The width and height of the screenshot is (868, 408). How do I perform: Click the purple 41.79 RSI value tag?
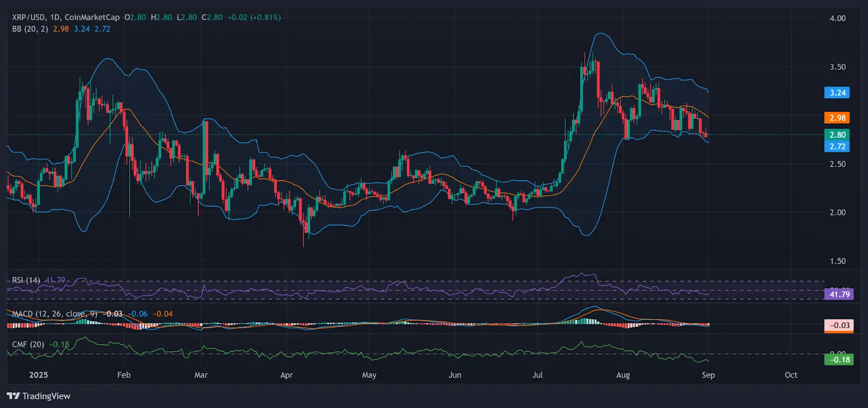pyautogui.click(x=839, y=294)
